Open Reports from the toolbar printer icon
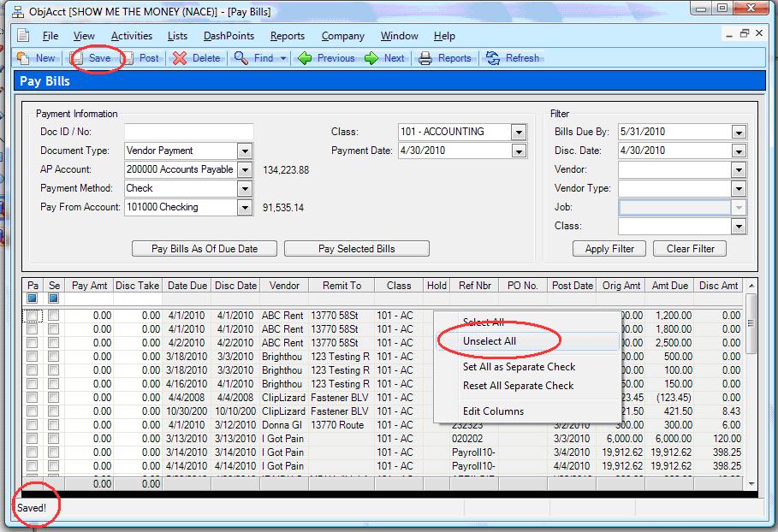Viewport: 778px width, 532px height. [x=425, y=58]
